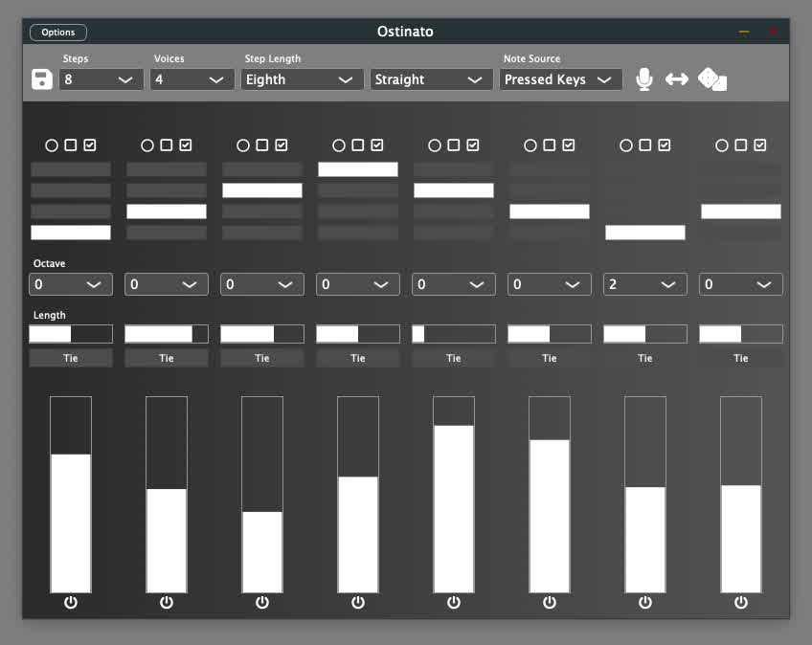
Task: Click the Tie button for step 5
Action: (x=454, y=358)
